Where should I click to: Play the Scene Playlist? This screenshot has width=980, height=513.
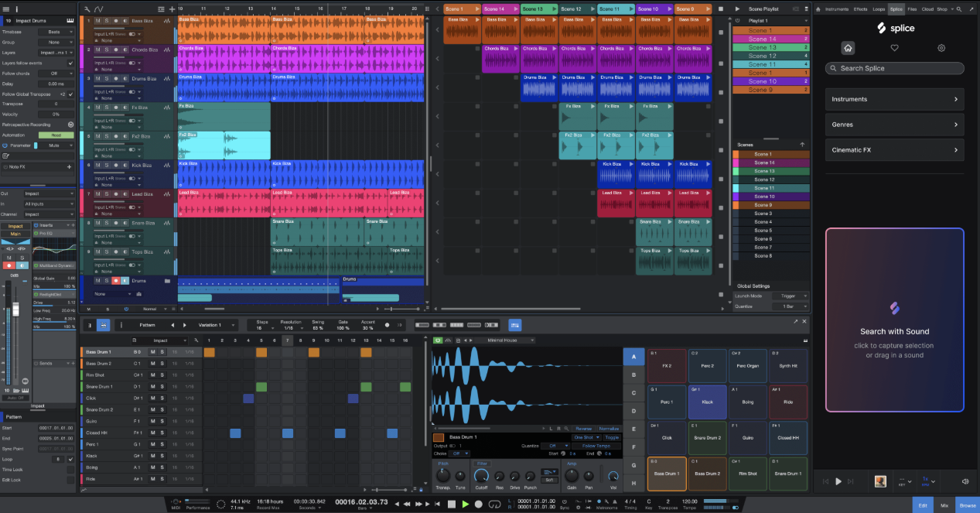[x=737, y=9]
